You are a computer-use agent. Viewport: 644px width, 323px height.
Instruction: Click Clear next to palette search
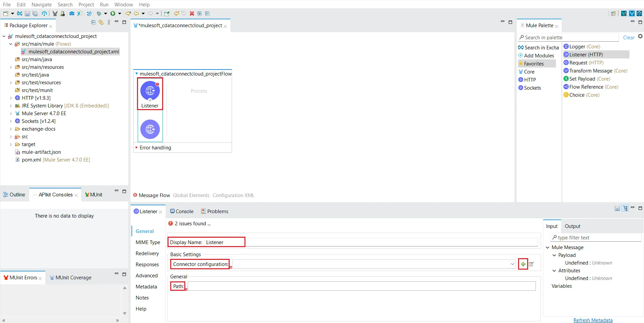pos(629,38)
